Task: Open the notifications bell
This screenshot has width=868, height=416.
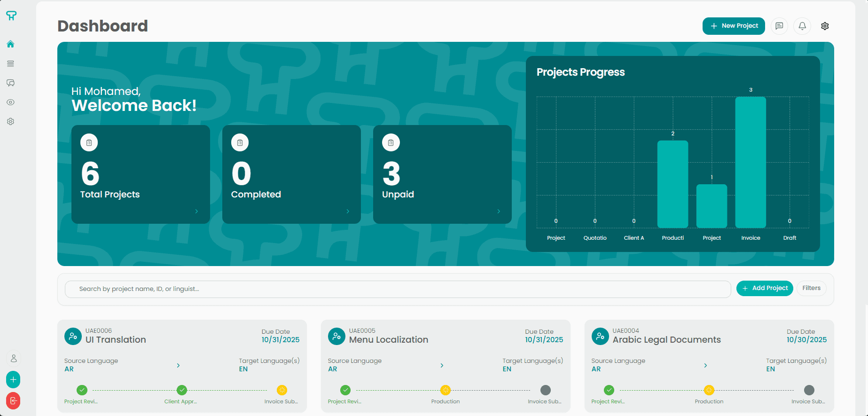Action: pyautogui.click(x=802, y=26)
